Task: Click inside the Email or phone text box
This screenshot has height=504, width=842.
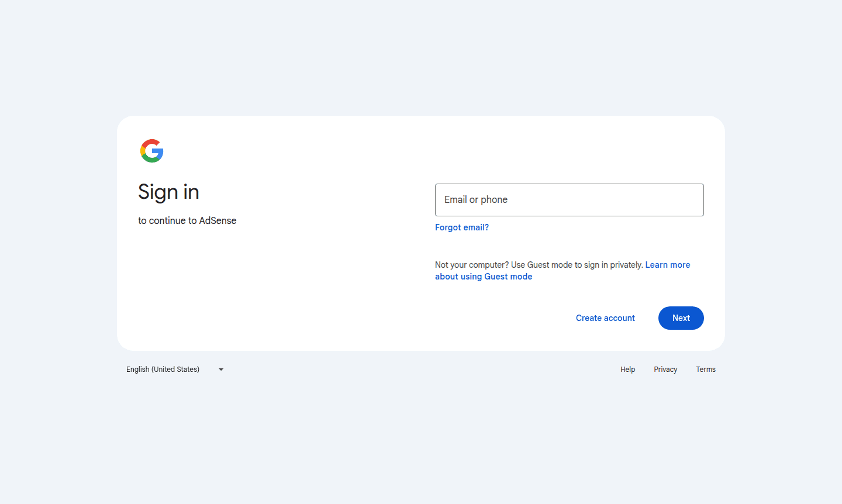Action: point(569,199)
